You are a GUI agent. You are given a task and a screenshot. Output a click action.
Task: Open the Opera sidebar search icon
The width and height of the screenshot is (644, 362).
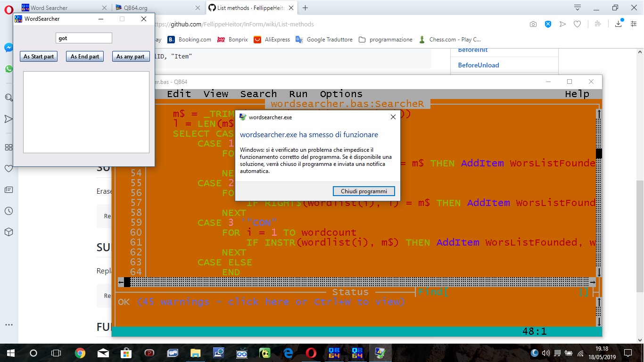coord(8,98)
